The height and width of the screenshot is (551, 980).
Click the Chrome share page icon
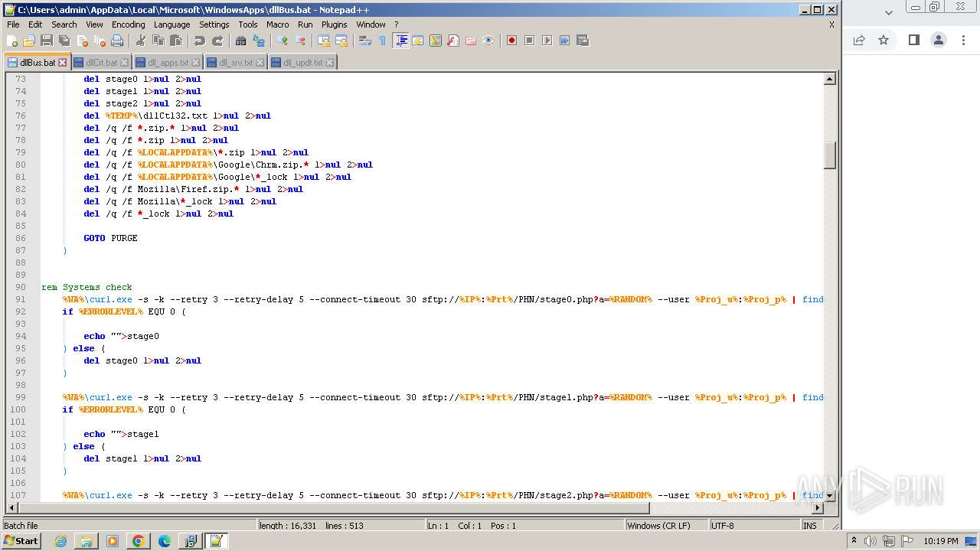[859, 40]
